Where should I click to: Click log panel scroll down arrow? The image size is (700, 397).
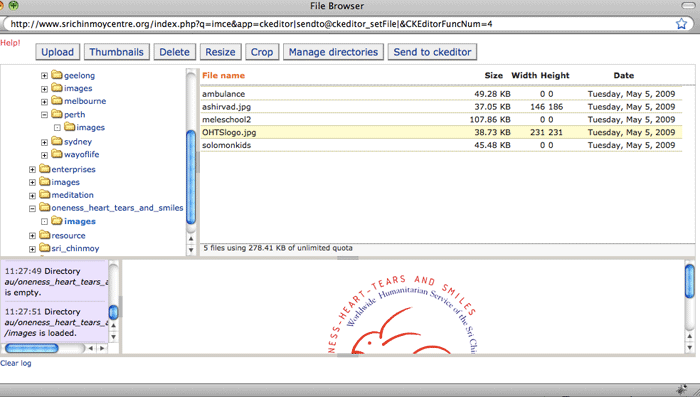click(113, 337)
